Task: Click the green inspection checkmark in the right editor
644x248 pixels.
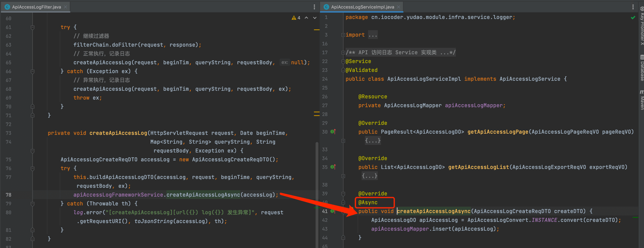Action: coord(633,18)
